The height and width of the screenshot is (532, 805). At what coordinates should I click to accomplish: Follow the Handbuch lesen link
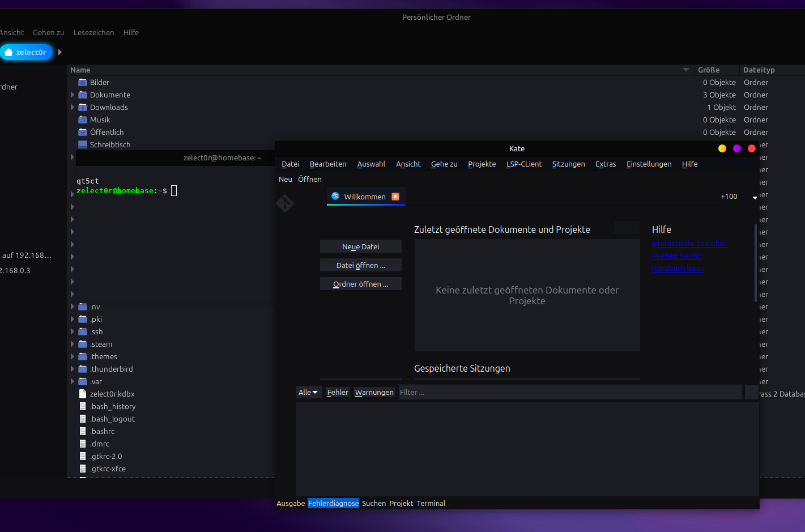[678, 269]
